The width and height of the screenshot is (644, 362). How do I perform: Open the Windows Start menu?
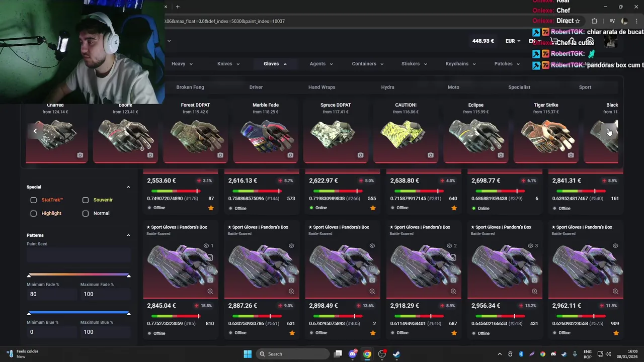pyautogui.click(x=248, y=354)
